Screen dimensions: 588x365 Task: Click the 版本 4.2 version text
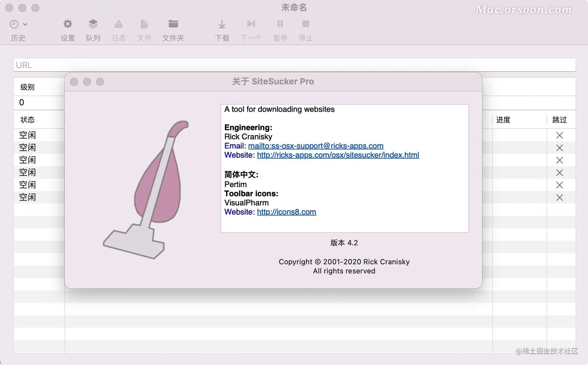pos(344,243)
